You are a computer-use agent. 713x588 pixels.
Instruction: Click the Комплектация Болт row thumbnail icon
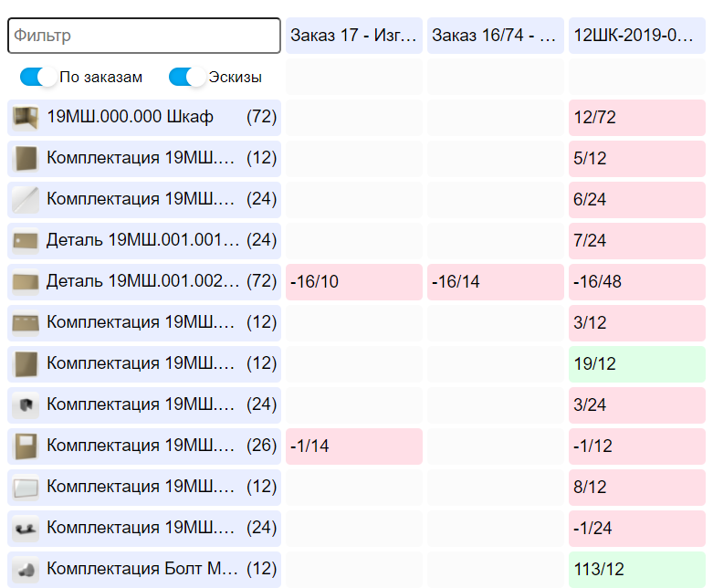(25, 570)
